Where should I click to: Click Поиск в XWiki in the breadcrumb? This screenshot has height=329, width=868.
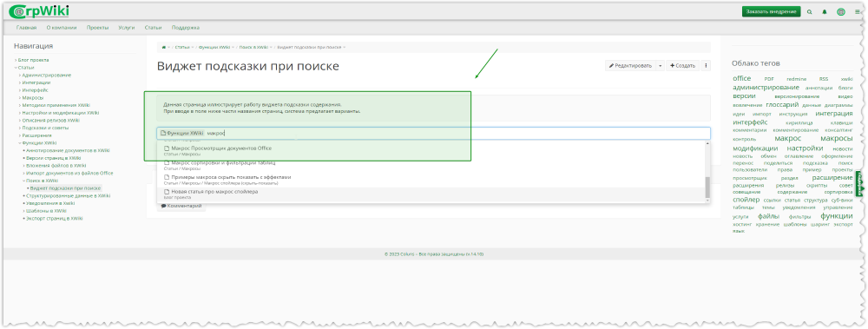click(253, 48)
